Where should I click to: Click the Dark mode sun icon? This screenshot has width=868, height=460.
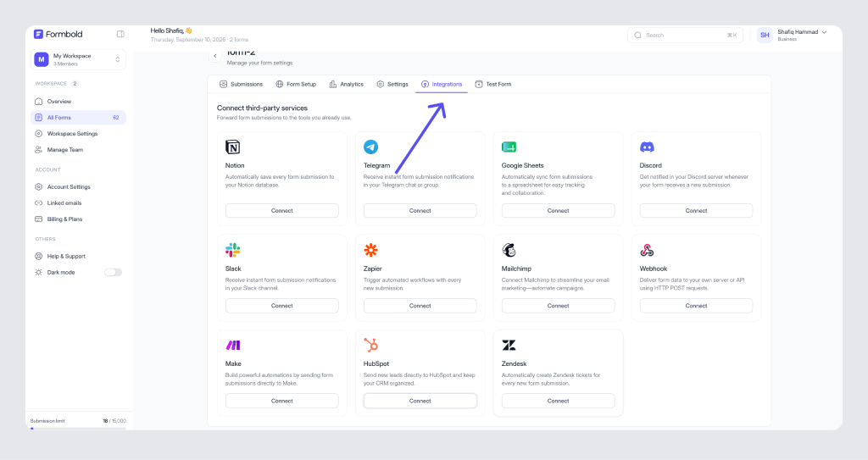pos(39,272)
